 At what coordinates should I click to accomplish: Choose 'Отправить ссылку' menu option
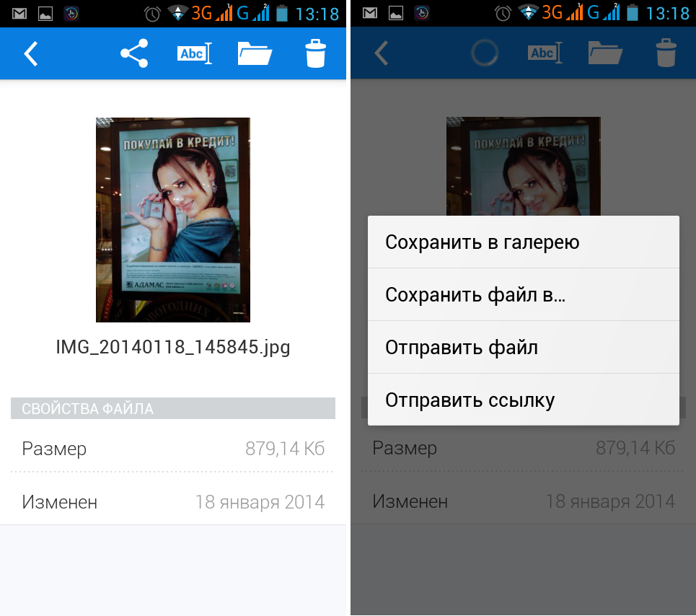click(524, 400)
